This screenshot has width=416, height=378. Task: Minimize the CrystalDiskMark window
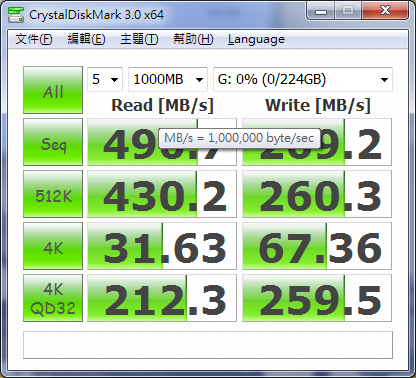(320, 11)
